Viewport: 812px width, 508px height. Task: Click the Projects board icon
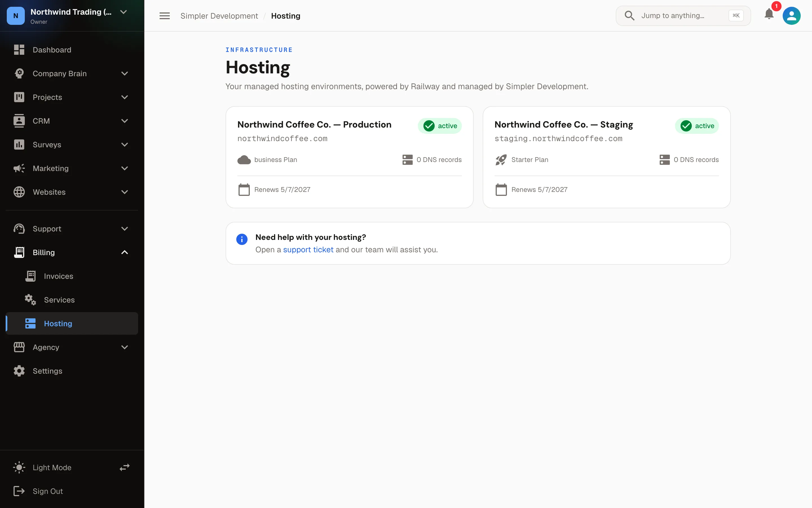(19, 97)
